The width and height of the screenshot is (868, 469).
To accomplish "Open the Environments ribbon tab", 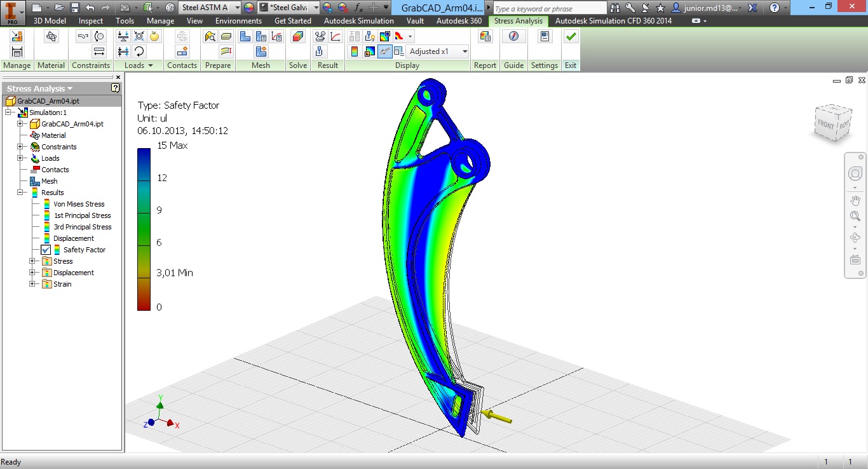I will pos(238,21).
